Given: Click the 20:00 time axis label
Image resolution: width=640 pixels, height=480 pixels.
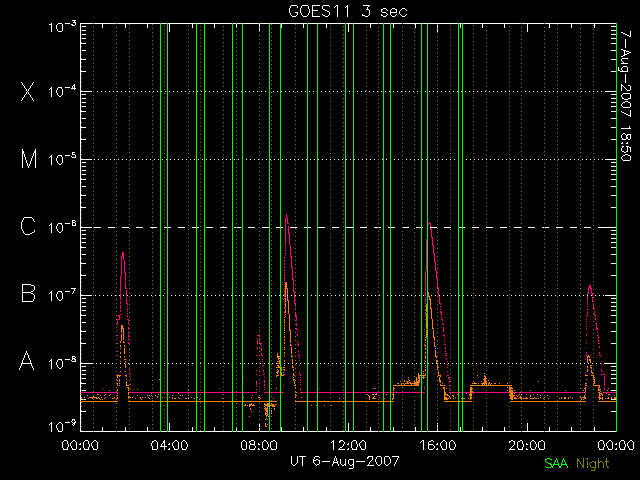Looking at the screenshot, I should pyautogui.click(x=527, y=445).
